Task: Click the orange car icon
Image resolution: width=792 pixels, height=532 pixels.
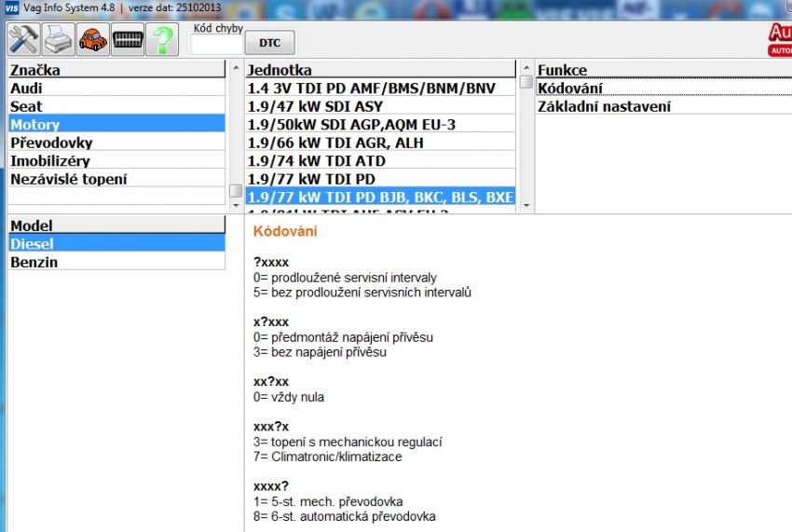Action: coord(92,39)
